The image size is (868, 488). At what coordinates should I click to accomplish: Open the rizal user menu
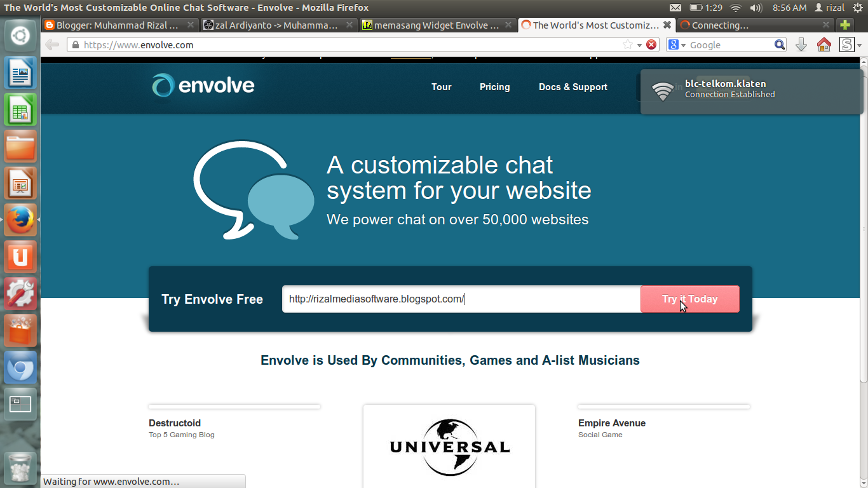[x=830, y=8]
